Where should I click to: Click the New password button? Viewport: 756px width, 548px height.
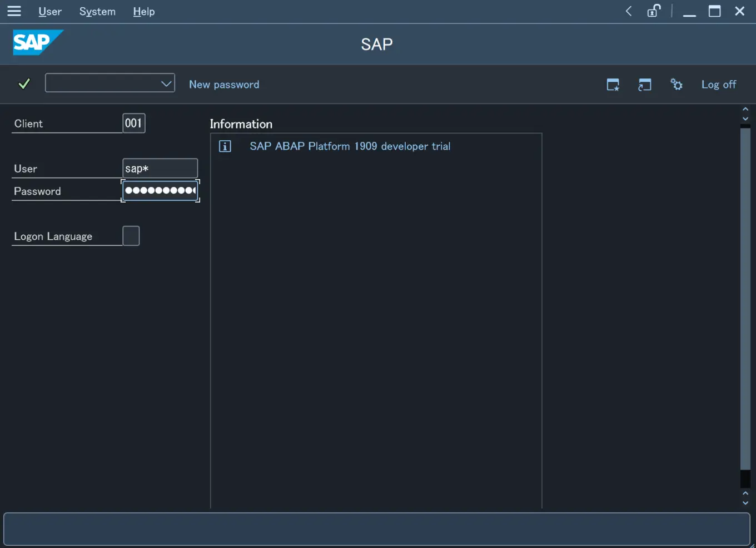(x=224, y=85)
